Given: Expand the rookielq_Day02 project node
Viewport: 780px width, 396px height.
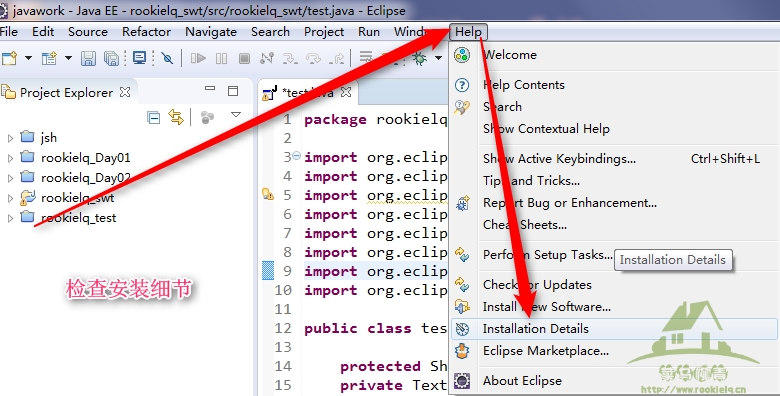Looking at the screenshot, I should pos(10,178).
